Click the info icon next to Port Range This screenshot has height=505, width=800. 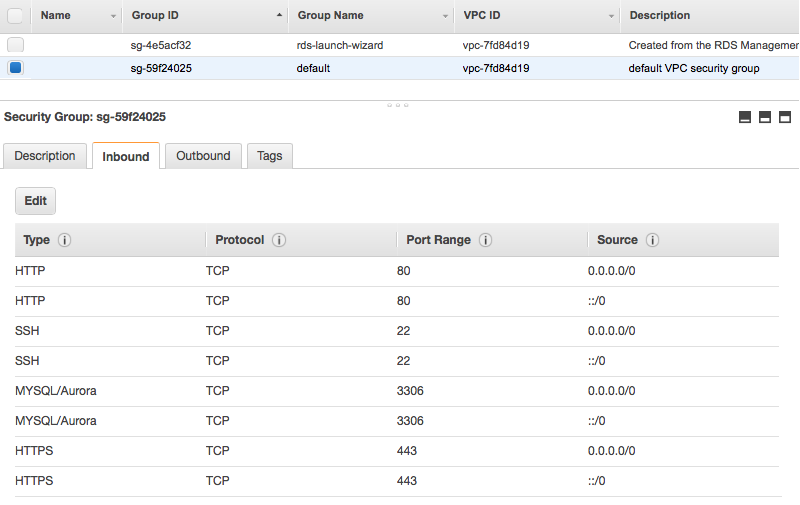click(485, 241)
